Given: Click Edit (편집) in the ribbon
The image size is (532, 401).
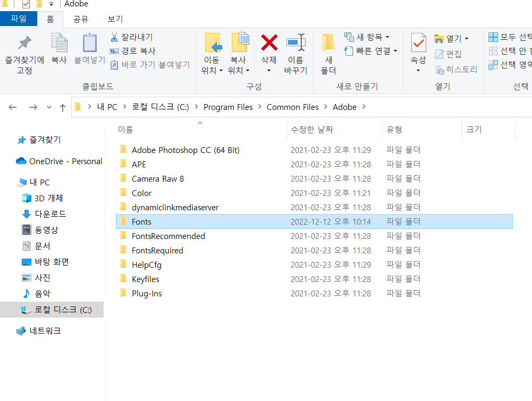Looking at the screenshot, I should pyautogui.click(x=449, y=54).
